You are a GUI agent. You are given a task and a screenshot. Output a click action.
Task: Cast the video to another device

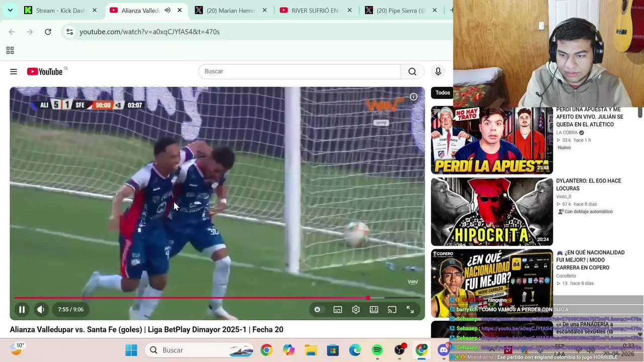click(x=392, y=310)
